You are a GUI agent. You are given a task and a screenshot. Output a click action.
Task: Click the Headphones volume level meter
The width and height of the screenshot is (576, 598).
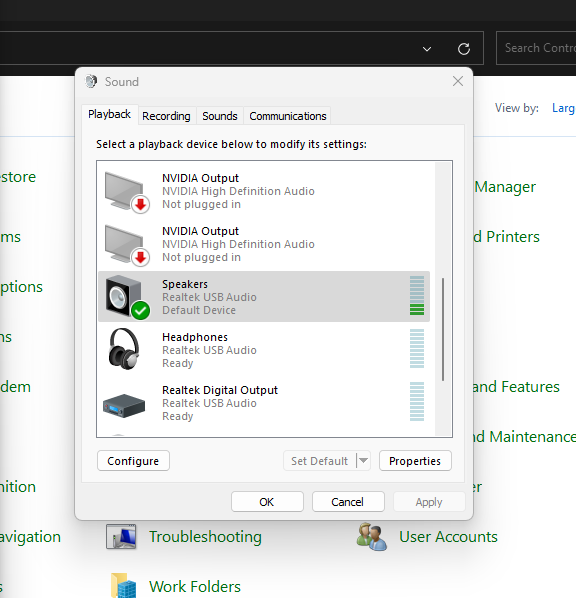[417, 349]
